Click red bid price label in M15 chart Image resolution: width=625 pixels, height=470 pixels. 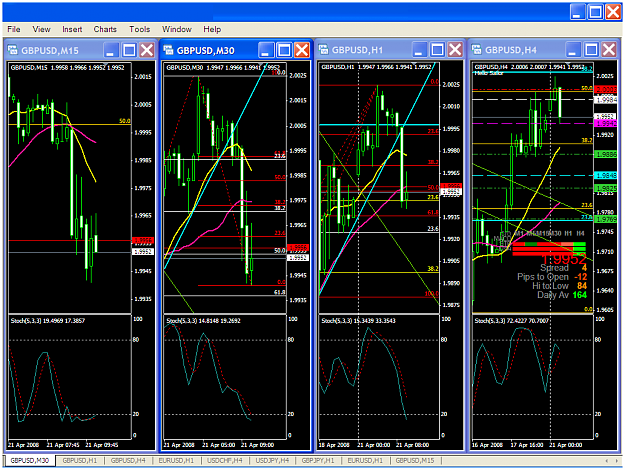pos(143,240)
